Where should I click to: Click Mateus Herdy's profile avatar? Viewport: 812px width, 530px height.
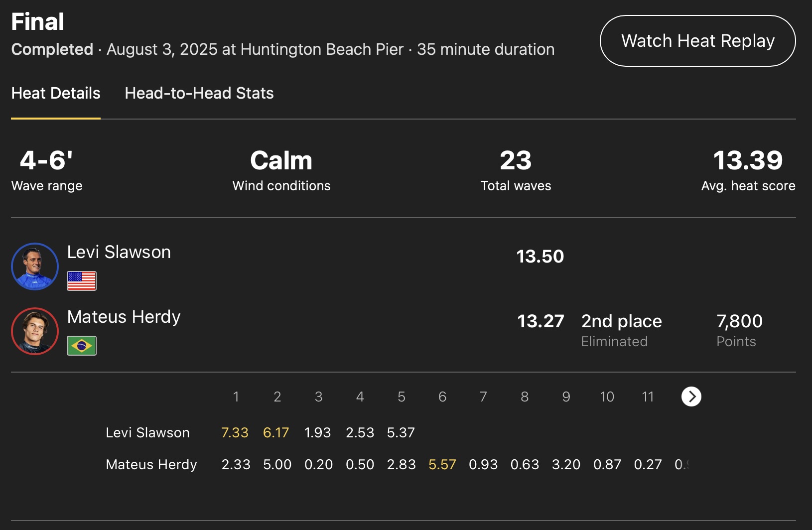35,331
